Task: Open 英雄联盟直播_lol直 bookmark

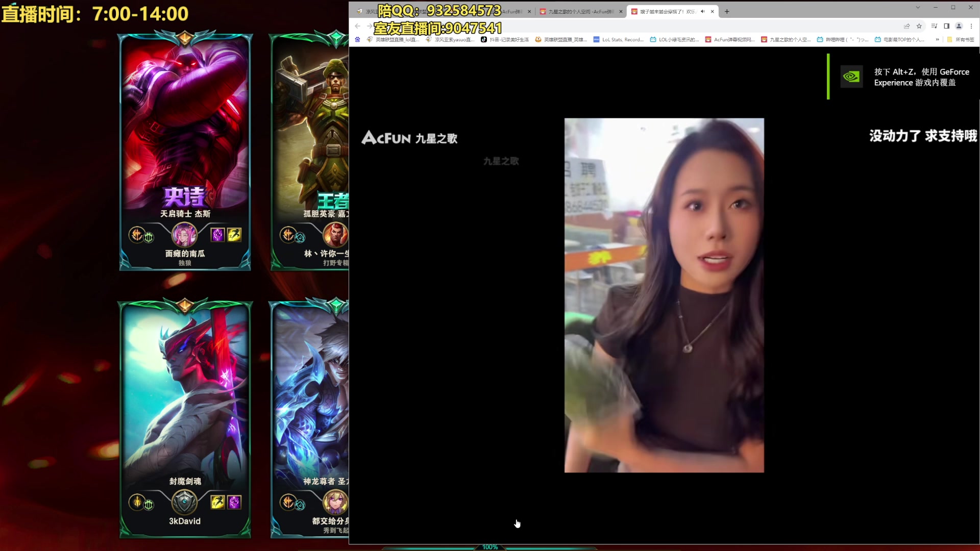Action: [393, 39]
